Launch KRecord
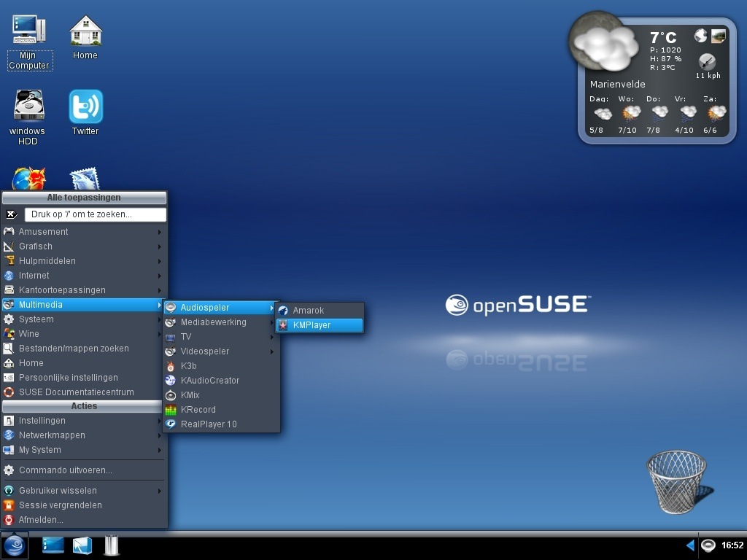 point(221,410)
